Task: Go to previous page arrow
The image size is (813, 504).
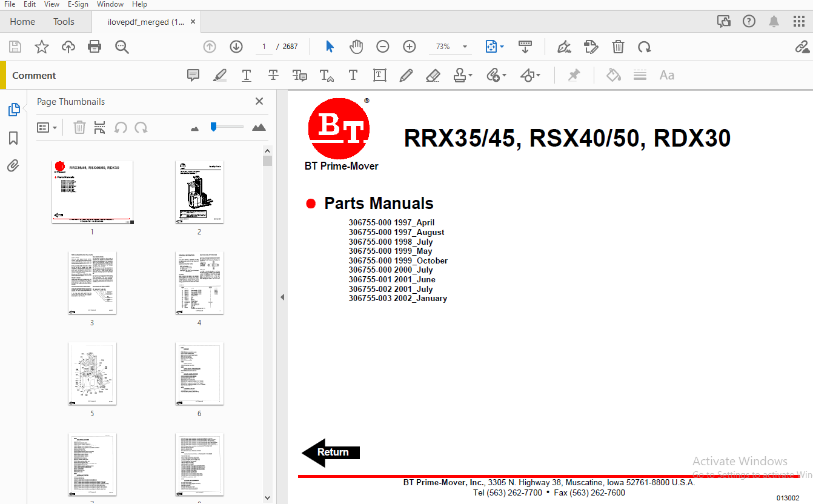Action: pos(210,47)
